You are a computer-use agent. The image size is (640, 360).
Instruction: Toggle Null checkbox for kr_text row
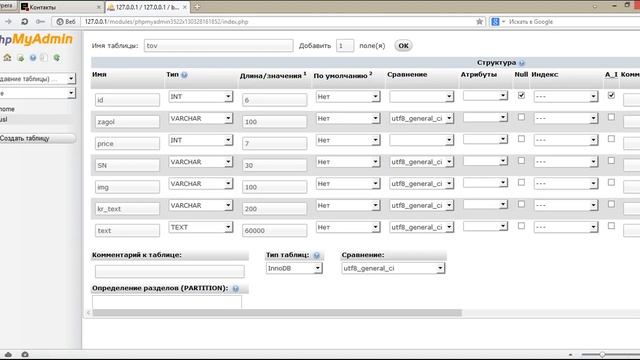tap(521, 204)
